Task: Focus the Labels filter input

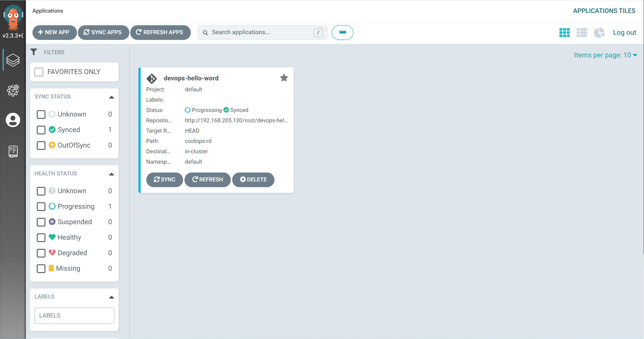Action: tap(74, 315)
